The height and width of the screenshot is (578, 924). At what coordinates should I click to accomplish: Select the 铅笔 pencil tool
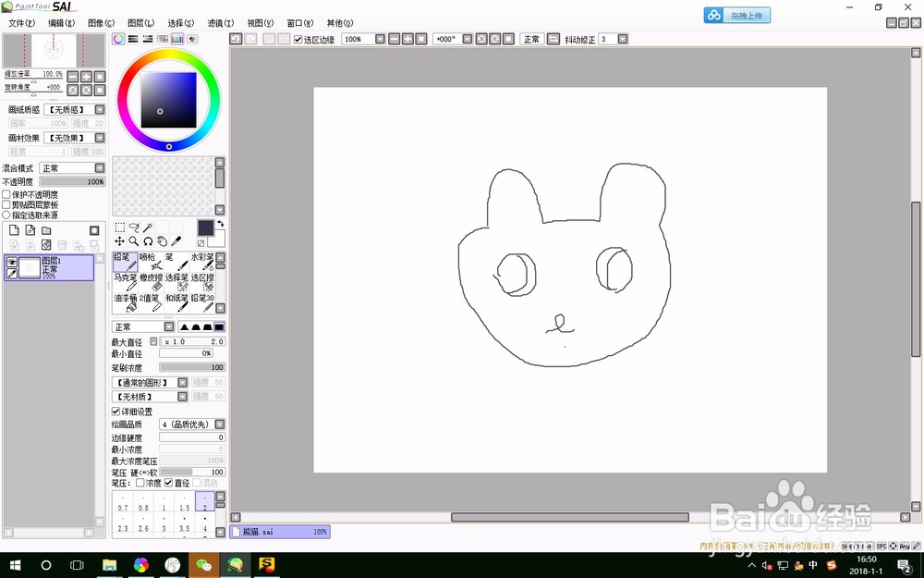(x=125, y=262)
